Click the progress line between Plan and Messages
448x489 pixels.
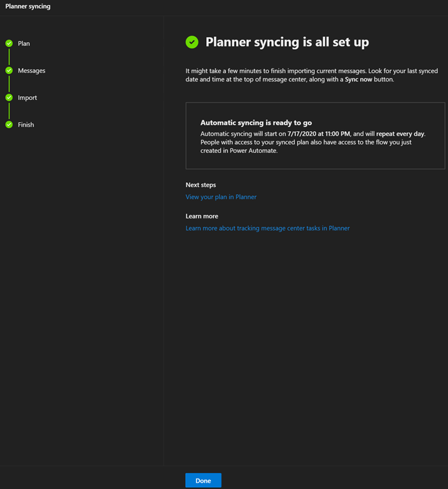[9, 57]
